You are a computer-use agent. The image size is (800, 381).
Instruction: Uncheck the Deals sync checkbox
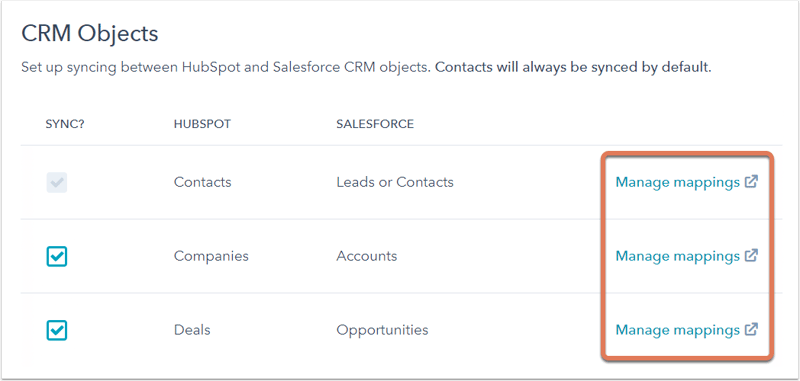click(57, 331)
